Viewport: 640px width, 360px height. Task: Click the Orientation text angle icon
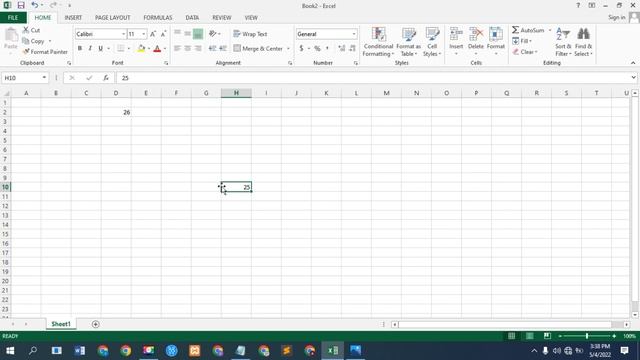point(213,34)
